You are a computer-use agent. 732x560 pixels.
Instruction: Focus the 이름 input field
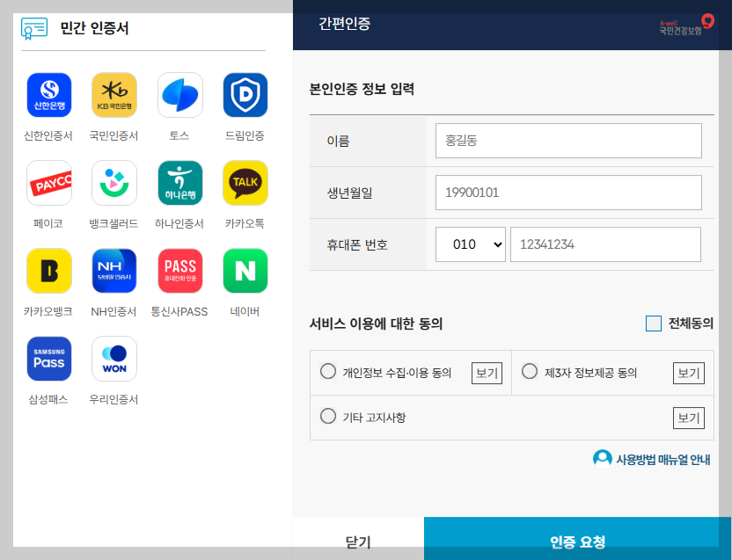(x=568, y=141)
